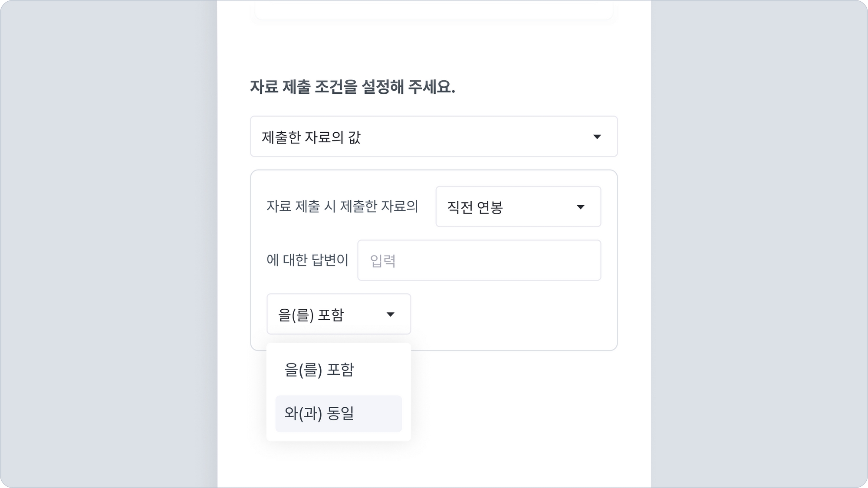Focus the 입력 answer text field
The width and height of the screenshot is (868, 488).
[x=479, y=260]
